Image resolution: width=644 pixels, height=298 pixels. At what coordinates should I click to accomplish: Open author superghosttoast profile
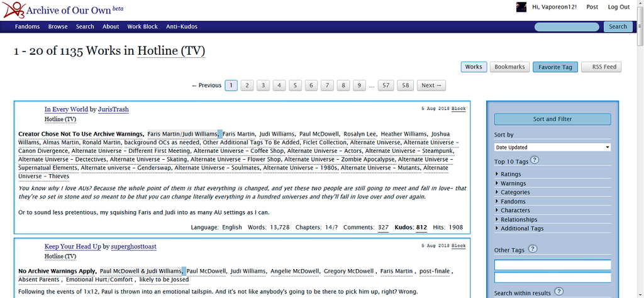click(133, 246)
